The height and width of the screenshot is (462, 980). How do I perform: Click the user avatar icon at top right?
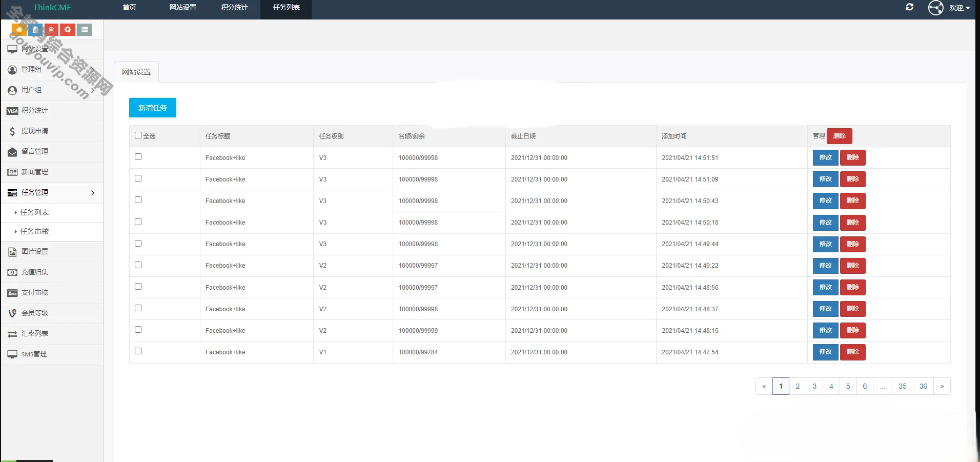(x=936, y=8)
